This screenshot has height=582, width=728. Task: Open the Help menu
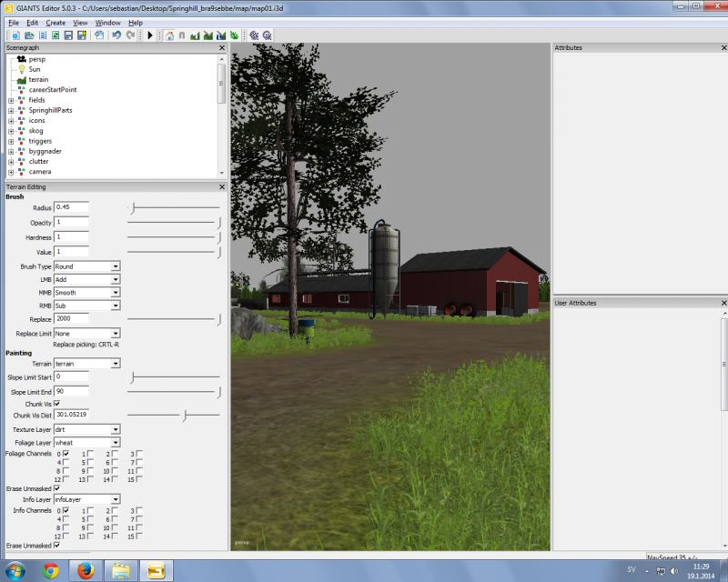coord(135,23)
